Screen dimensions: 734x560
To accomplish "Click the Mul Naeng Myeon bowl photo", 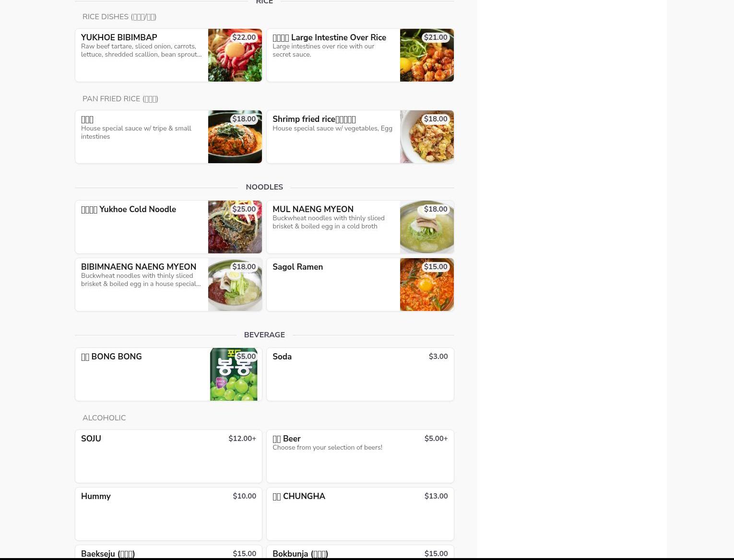I will [x=427, y=227].
